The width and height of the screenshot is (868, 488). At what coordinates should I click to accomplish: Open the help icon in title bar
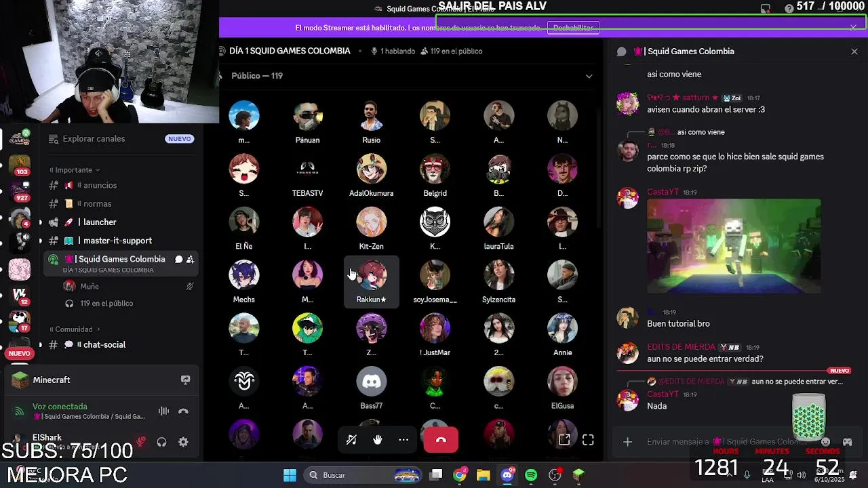pyautogui.click(x=789, y=9)
